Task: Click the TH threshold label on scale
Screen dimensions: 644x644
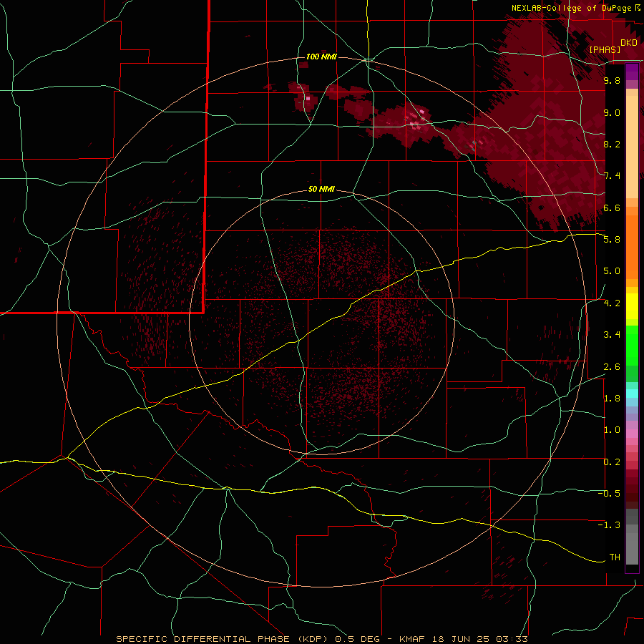Action: [x=615, y=557]
